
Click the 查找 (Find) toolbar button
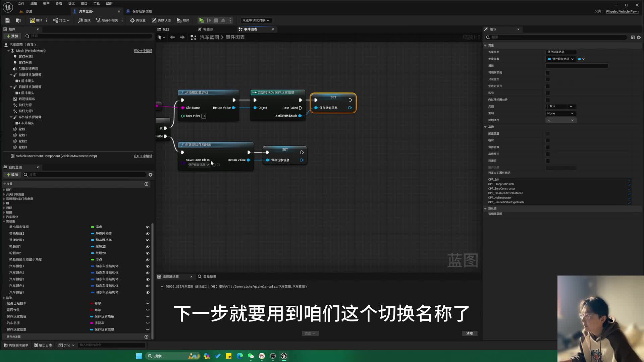(84, 20)
